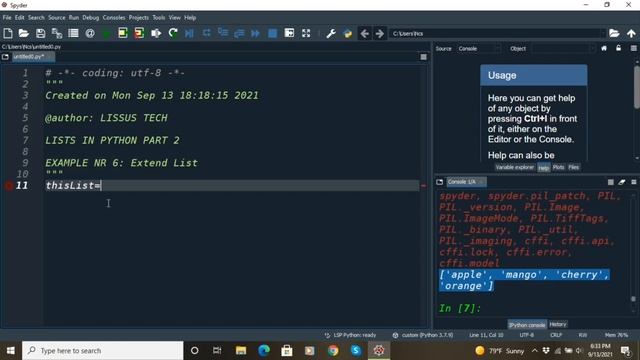Viewport: 640px width, 360px height.
Task: Click the debug step-into icon
Action: (223, 33)
